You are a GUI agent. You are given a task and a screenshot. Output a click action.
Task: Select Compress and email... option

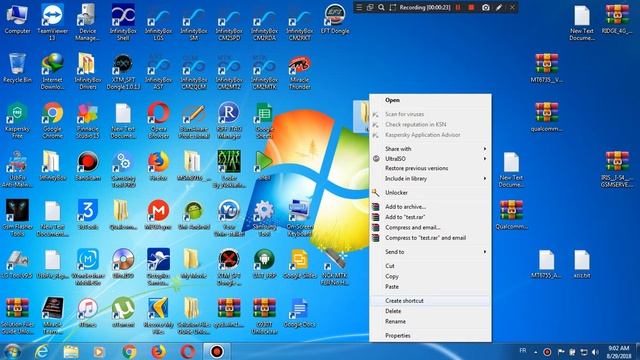[x=430, y=227]
